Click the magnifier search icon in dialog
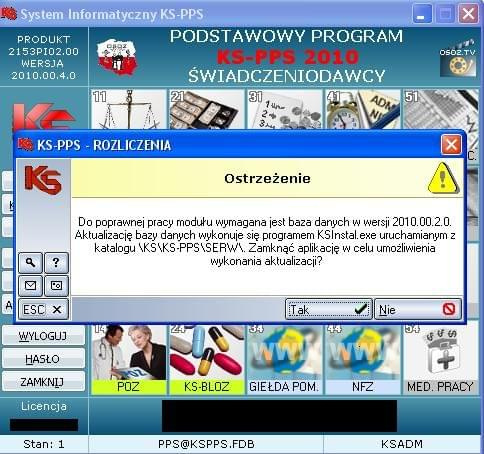This screenshot has height=454, width=484. [30, 263]
